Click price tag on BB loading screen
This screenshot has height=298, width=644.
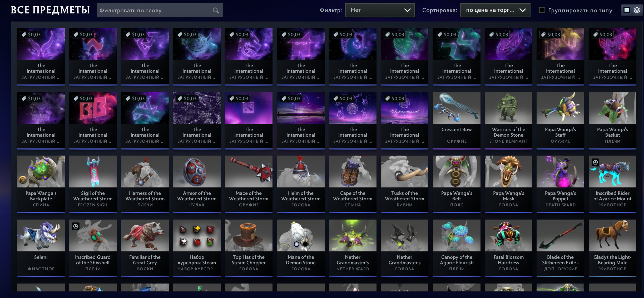(83, 98)
